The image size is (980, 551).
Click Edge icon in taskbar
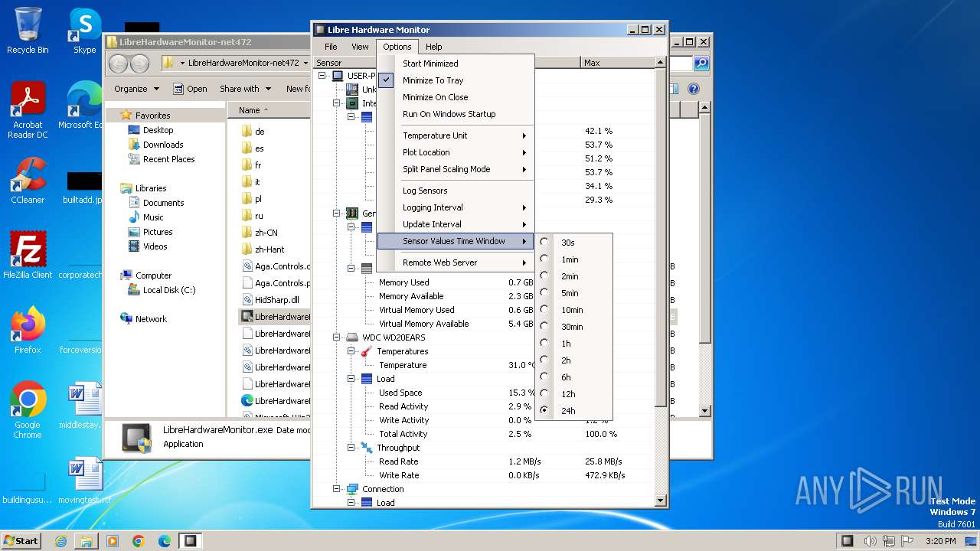coord(165,541)
